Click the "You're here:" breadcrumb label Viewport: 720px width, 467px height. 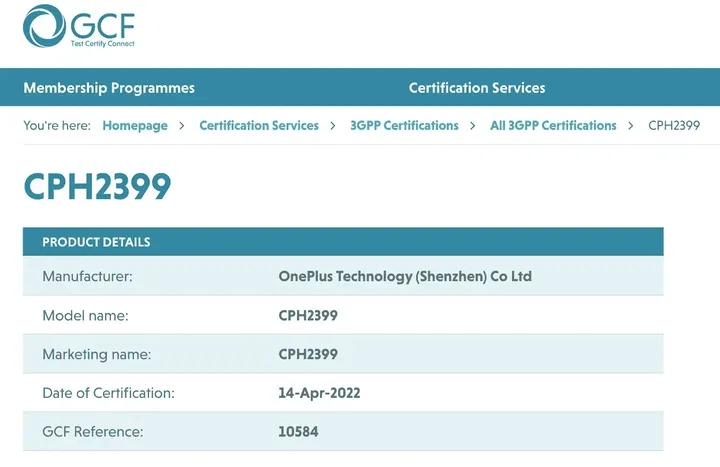click(57, 126)
